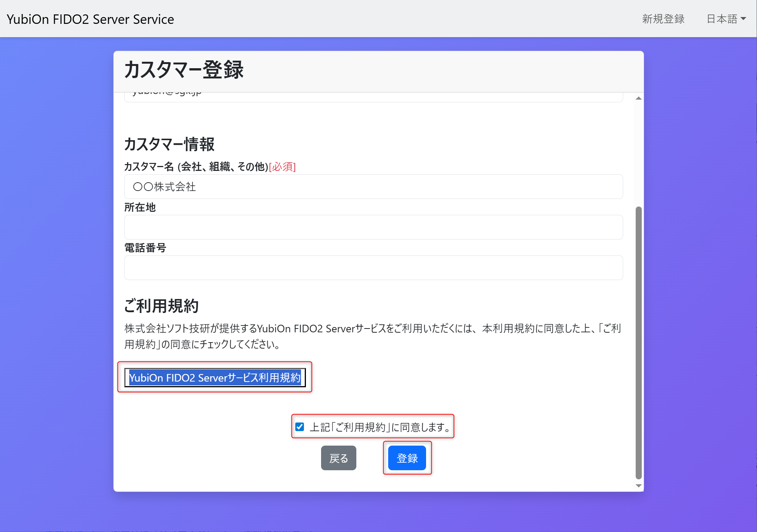Click the [必須] required marker text
Viewport: 757px width, 532px height.
pyautogui.click(x=282, y=166)
